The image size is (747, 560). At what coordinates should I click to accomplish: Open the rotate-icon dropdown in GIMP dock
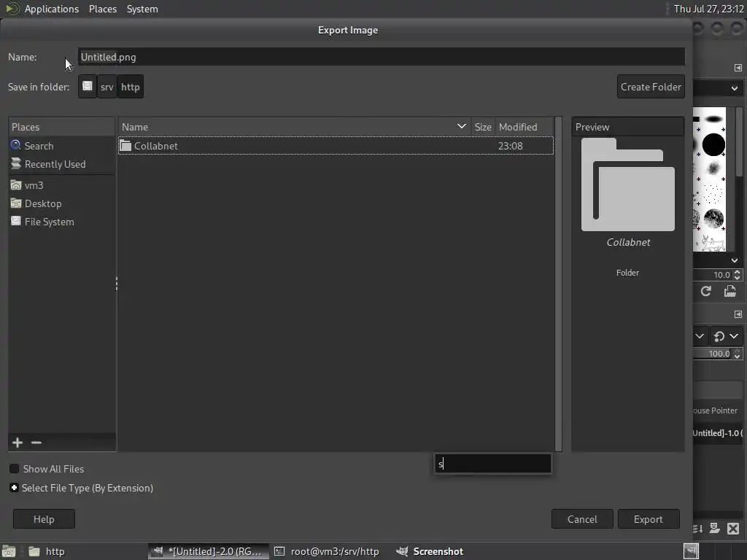(726, 336)
